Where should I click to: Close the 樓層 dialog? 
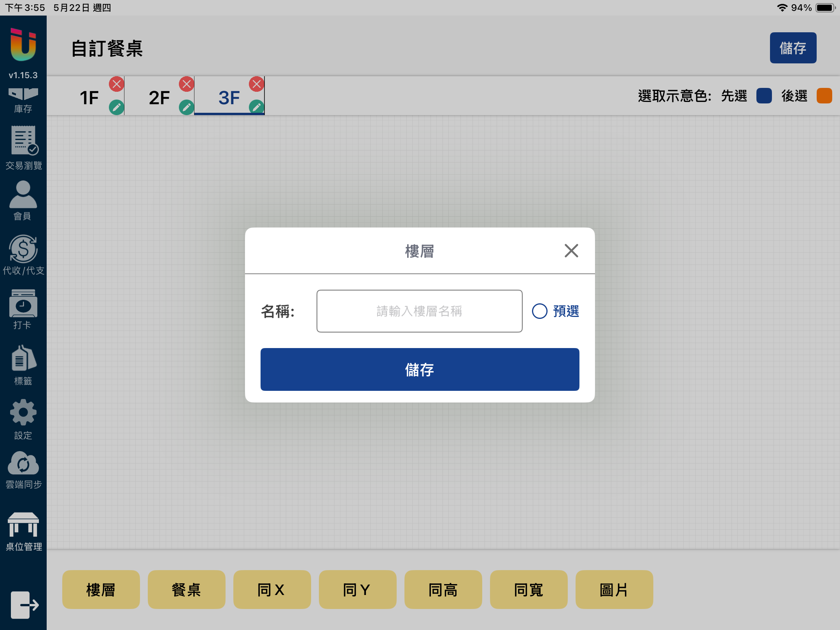(x=571, y=251)
